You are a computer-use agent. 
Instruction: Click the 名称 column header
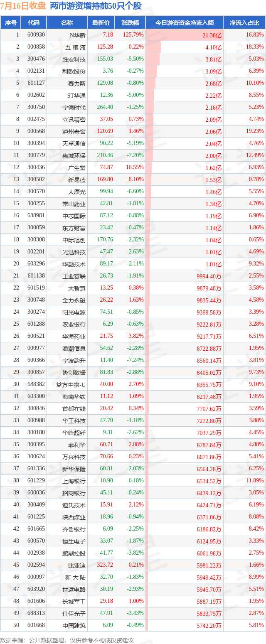tap(66, 23)
